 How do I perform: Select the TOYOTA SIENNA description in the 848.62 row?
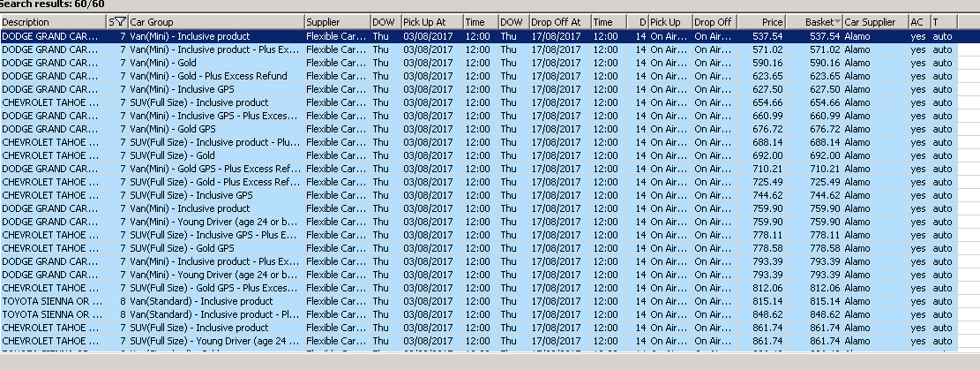pos(54,314)
